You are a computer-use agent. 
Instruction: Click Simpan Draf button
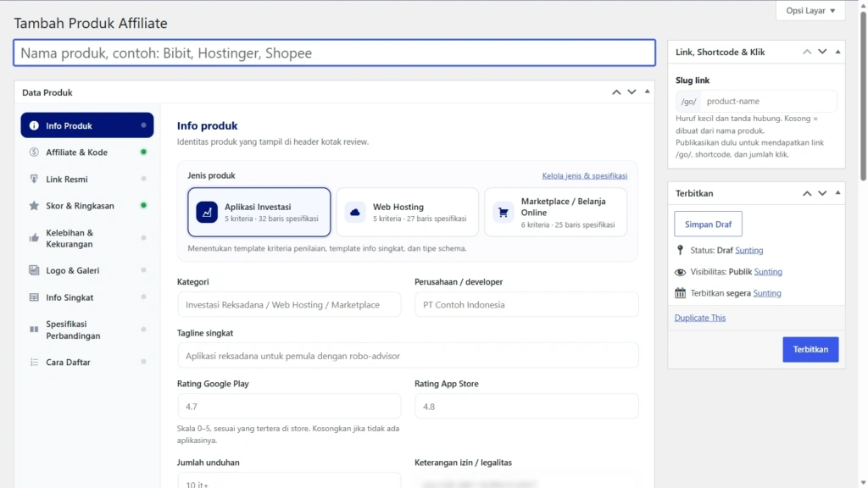coord(708,224)
